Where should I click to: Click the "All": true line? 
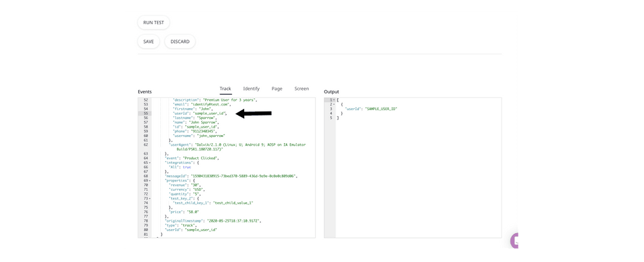tap(180, 167)
